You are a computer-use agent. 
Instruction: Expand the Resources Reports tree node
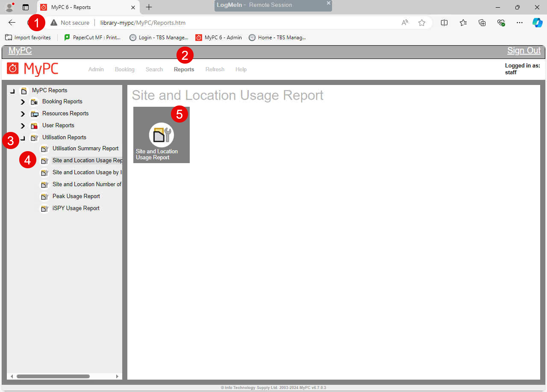(23, 114)
